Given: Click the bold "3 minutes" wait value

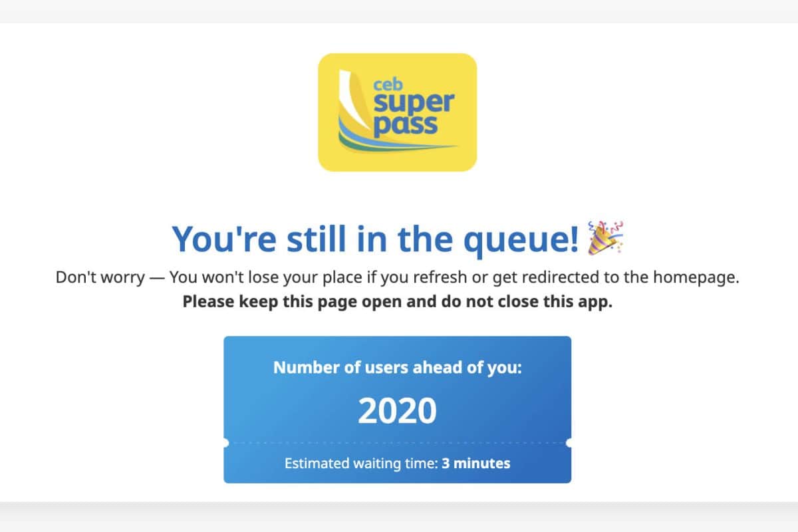Looking at the screenshot, I should (x=476, y=463).
